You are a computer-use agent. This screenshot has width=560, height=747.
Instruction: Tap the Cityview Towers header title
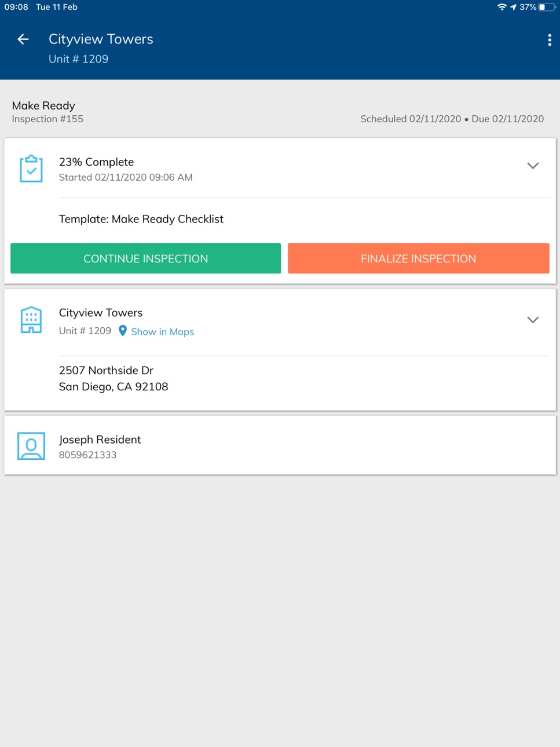101,39
